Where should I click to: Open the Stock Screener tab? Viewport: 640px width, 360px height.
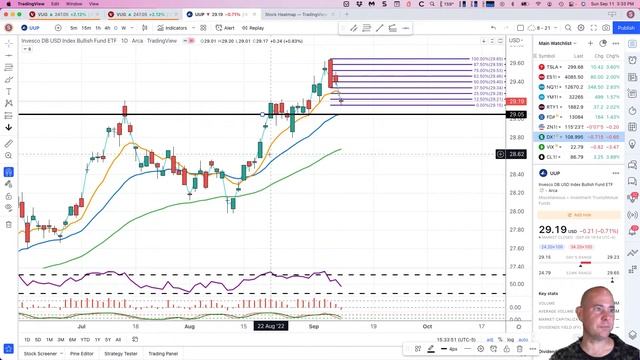click(x=40, y=353)
